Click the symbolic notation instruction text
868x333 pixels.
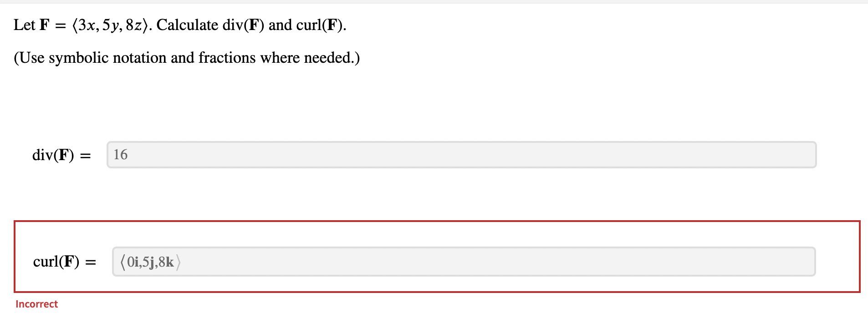tap(187, 58)
